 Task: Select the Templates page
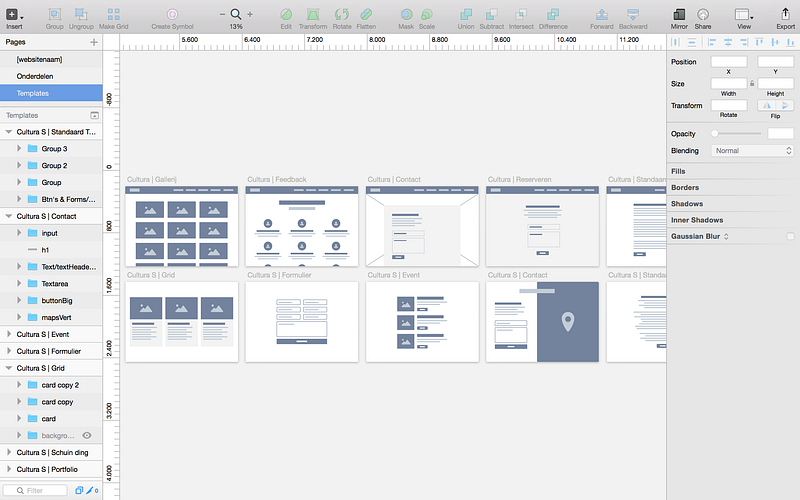(x=51, y=93)
